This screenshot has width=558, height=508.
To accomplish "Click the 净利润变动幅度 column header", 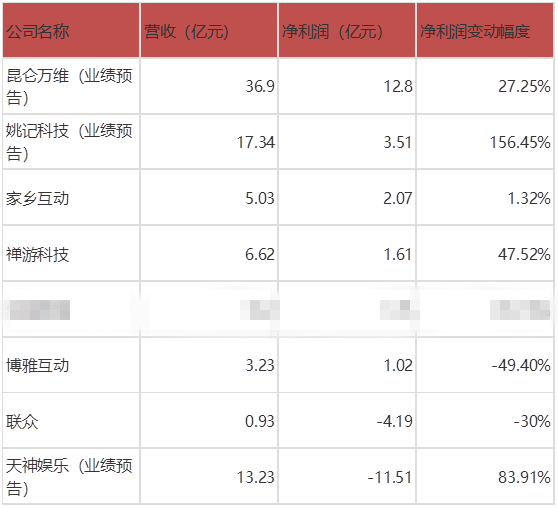I will (485, 31).
